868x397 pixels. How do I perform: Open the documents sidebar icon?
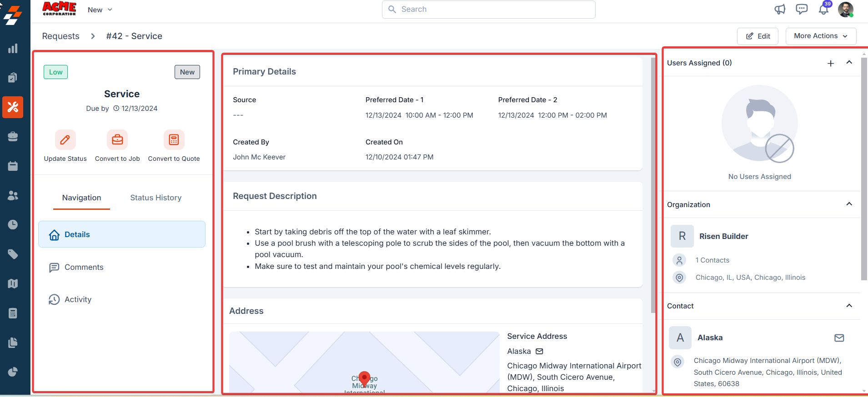click(13, 342)
